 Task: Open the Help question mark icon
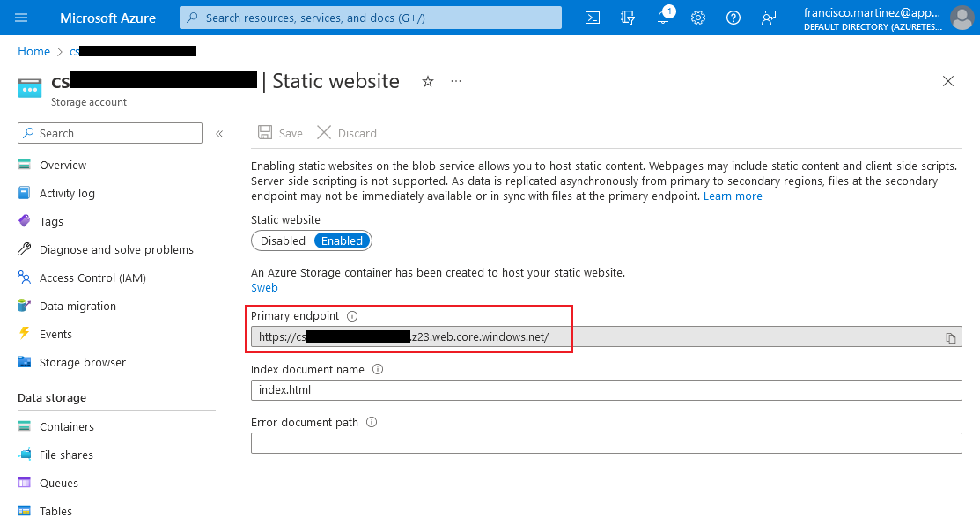point(733,18)
